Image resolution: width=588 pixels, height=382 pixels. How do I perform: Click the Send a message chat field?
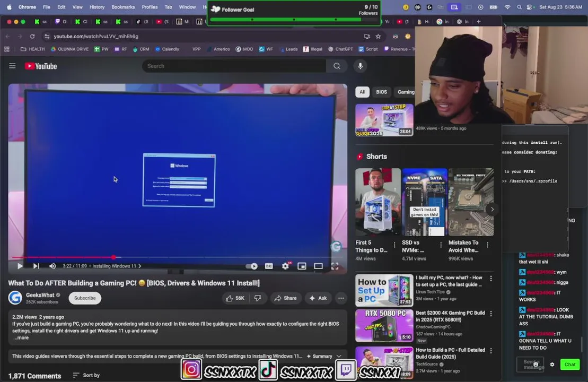tap(530, 364)
